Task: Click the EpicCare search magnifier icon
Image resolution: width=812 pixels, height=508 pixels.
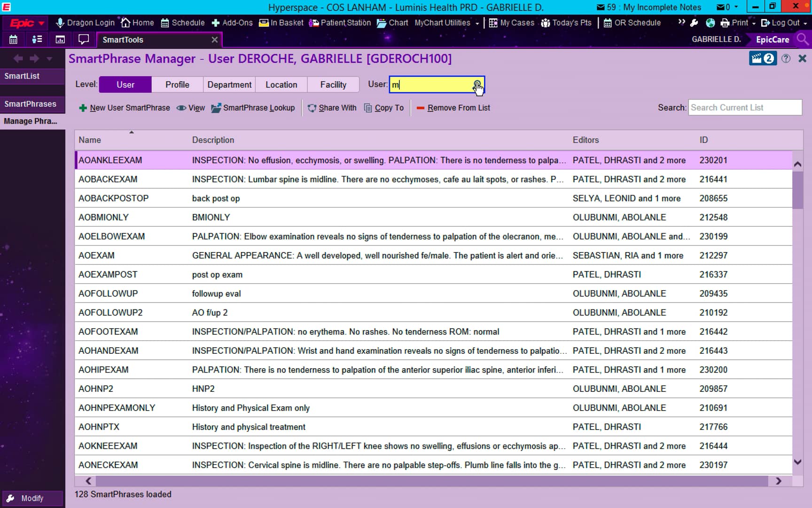Action: (803, 39)
